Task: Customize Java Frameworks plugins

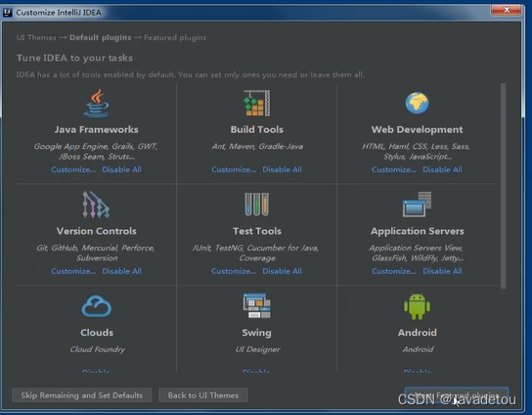Action: coord(73,169)
